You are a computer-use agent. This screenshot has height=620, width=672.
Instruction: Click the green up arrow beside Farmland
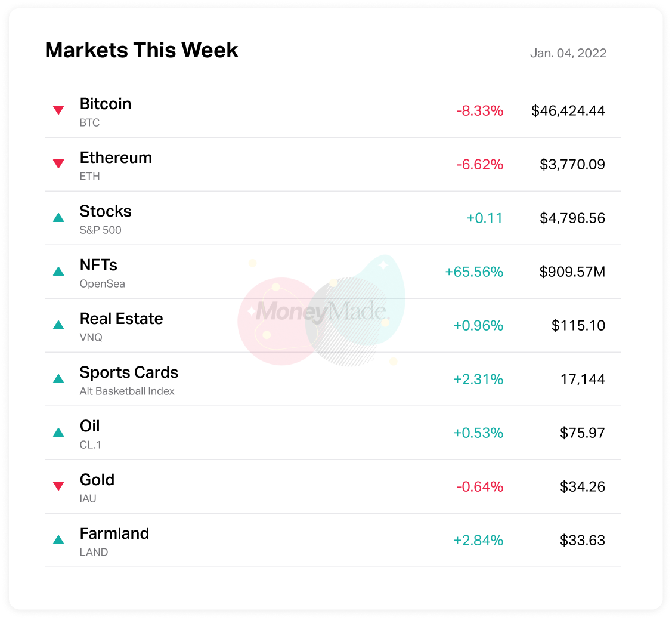[58, 540]
